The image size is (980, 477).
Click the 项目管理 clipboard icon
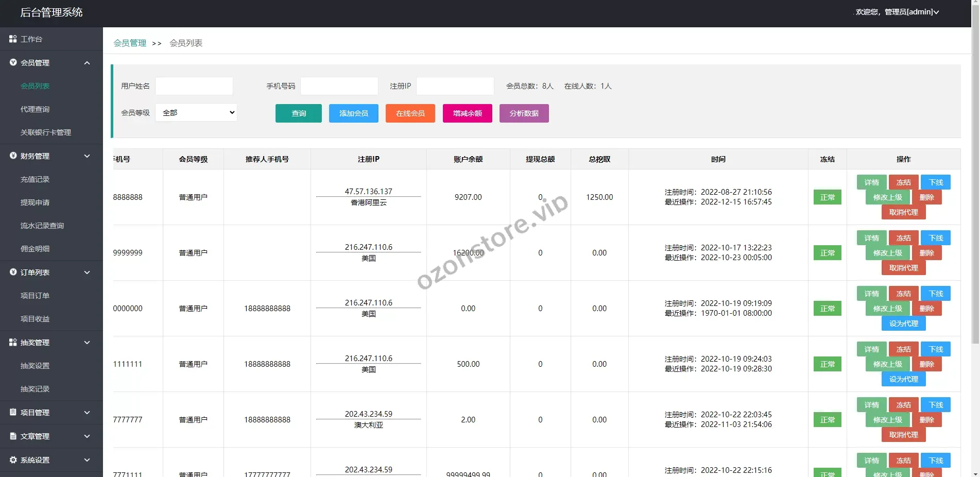13,413
